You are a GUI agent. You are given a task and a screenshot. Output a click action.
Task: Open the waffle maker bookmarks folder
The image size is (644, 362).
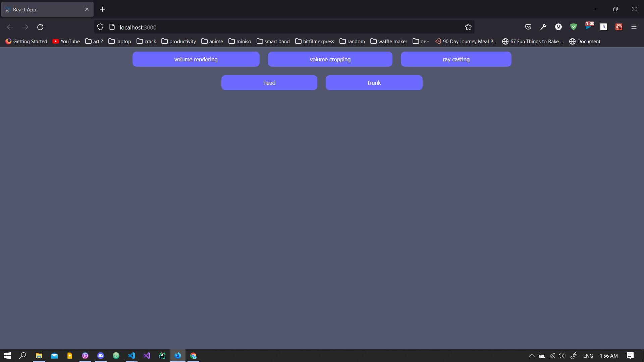point(389,41)
